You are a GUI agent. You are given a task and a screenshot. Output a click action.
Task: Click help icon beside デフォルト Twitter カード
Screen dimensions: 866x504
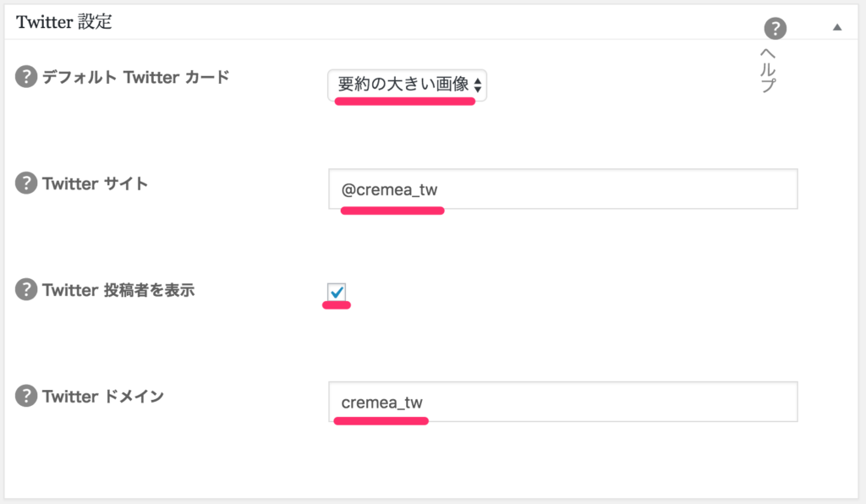tap(26, 76)
